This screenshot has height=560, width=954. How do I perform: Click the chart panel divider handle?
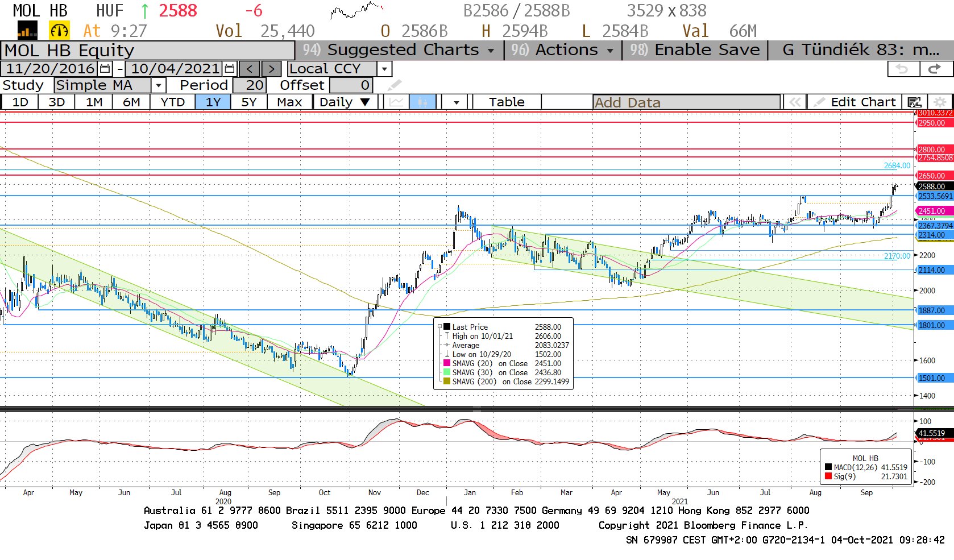tap(477, 409)
